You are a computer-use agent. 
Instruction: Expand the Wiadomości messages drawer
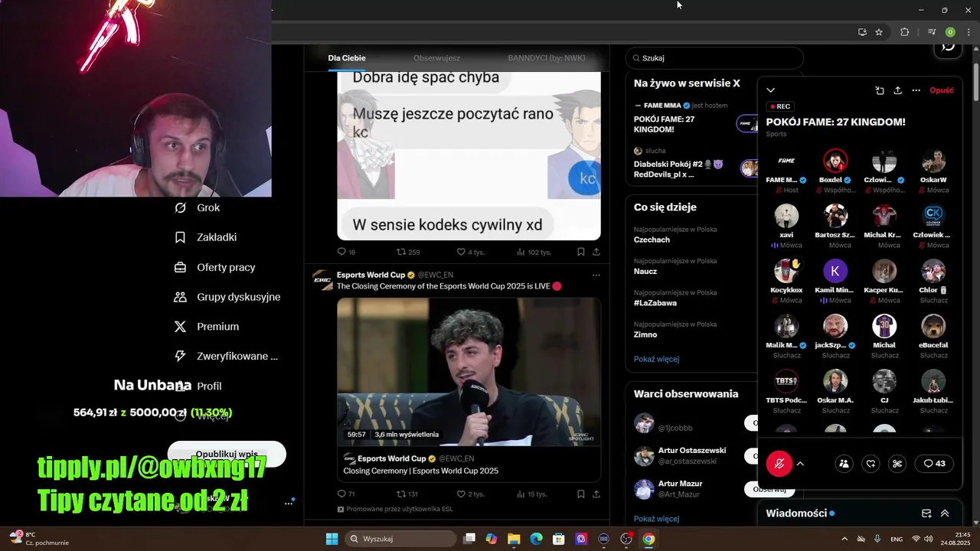(945, 514)
